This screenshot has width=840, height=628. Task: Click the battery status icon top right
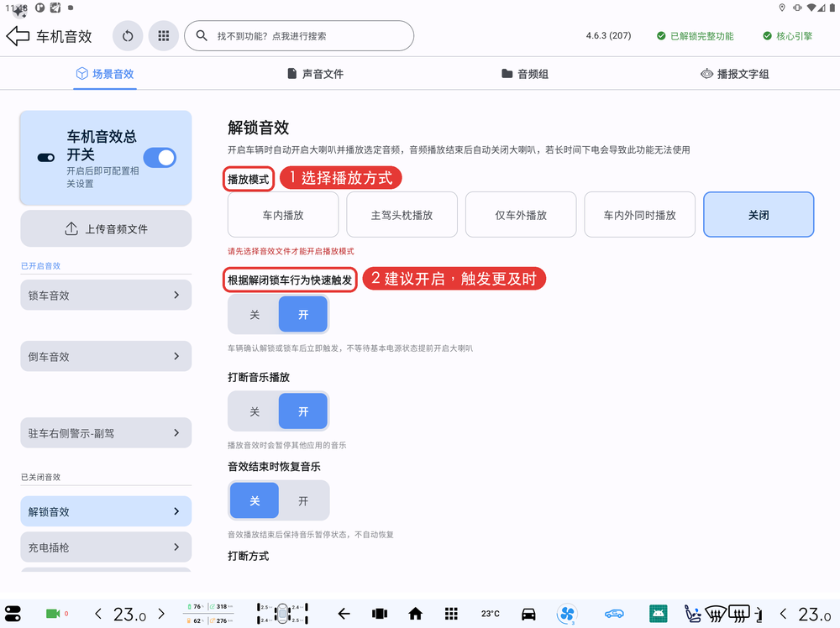pos(832,8)
